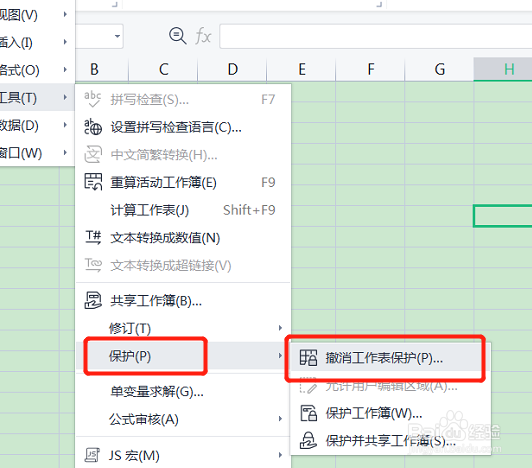Open the 视图(V) menu item

(37, 15)
